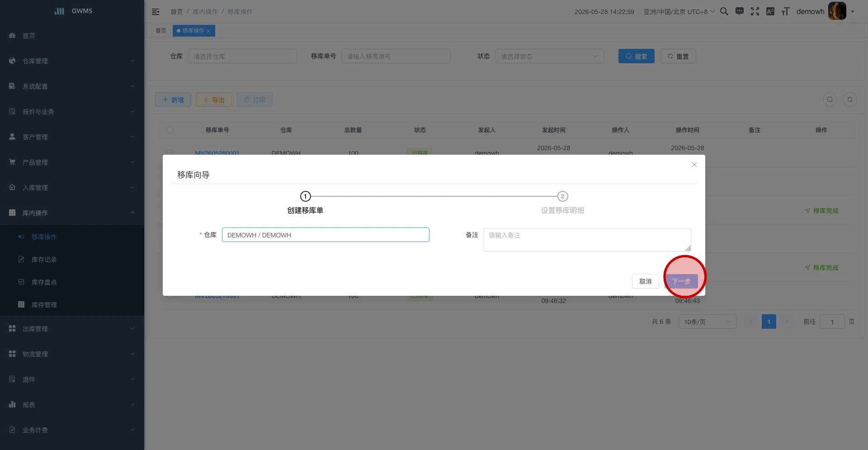
Task: Toggle the fullscreen icon in the header
Action: 755,11
